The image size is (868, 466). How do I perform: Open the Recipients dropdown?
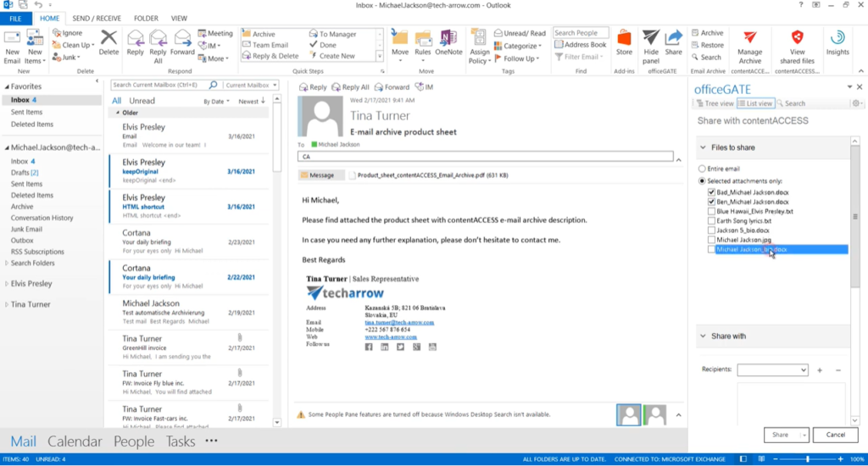point(803,370)
